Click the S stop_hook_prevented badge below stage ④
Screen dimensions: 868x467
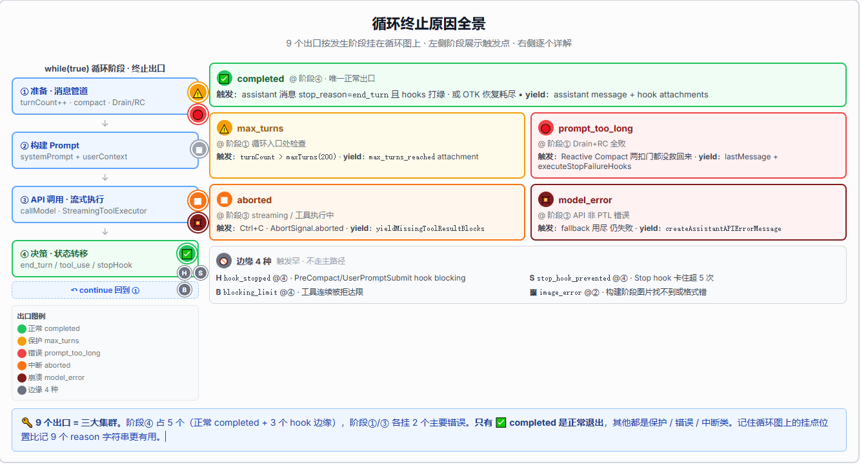tap(201, 273)
